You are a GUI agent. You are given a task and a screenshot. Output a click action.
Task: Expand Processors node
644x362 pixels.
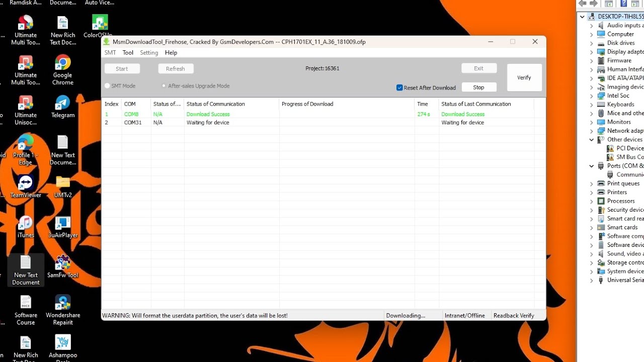(592, 201)
